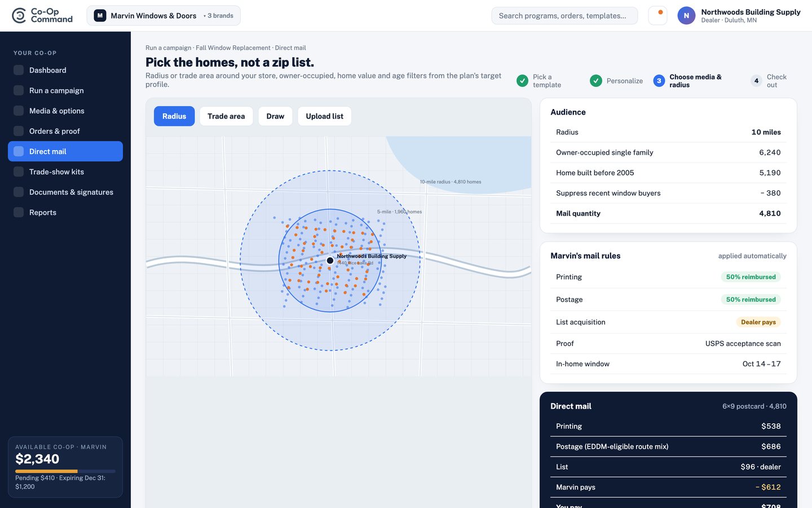
Task: Click the Radius 10 miles value
Action: (766, 132)
